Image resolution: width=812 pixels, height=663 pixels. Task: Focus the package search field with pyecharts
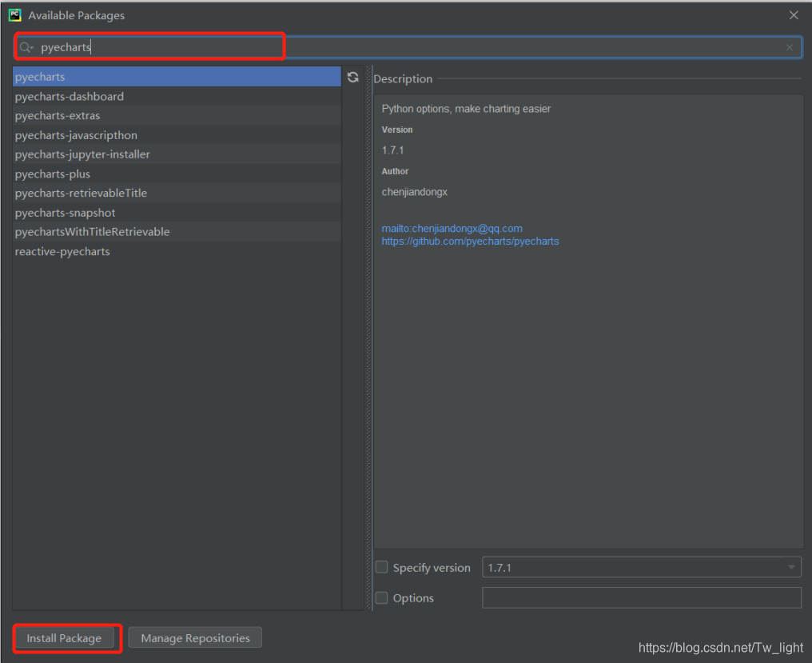tap(408, 48)
